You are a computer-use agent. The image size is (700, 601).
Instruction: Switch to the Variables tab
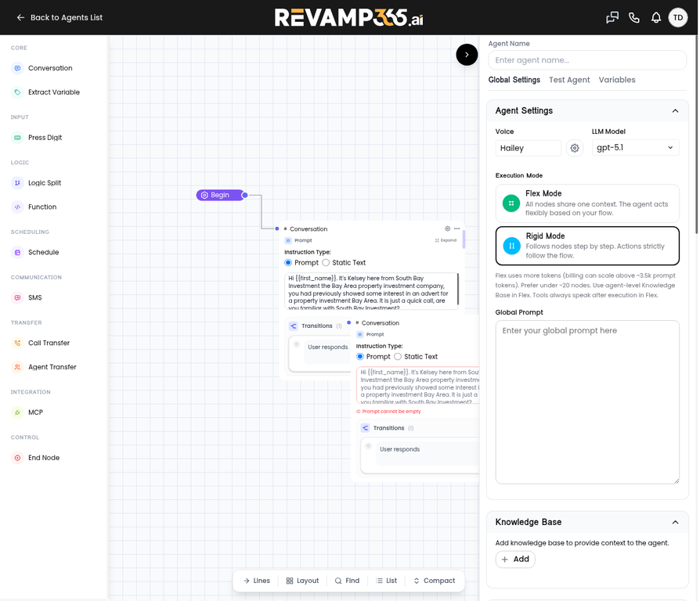[616, 80]
